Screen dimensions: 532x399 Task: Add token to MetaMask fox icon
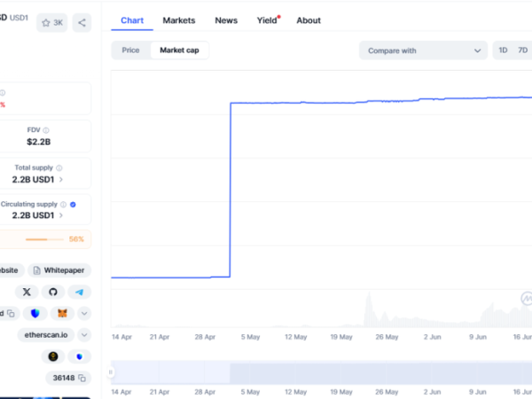62,313
